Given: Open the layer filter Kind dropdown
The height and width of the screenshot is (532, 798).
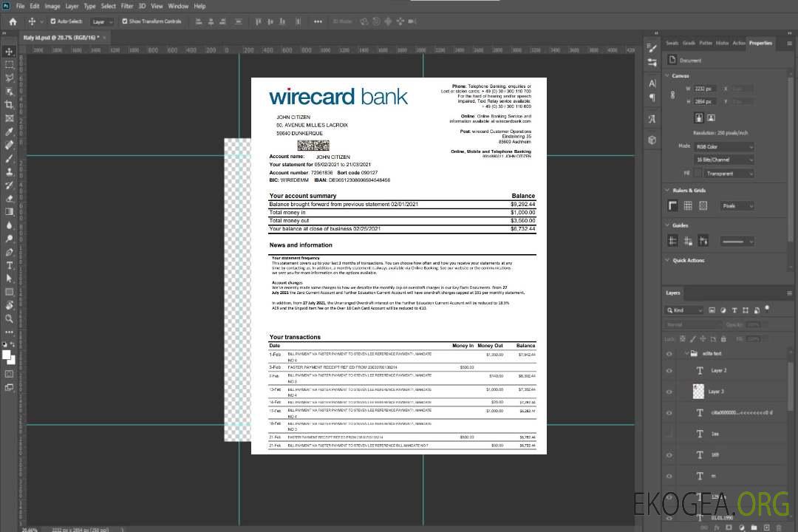Looking at the screenshot, I should (x=684, y=310).
